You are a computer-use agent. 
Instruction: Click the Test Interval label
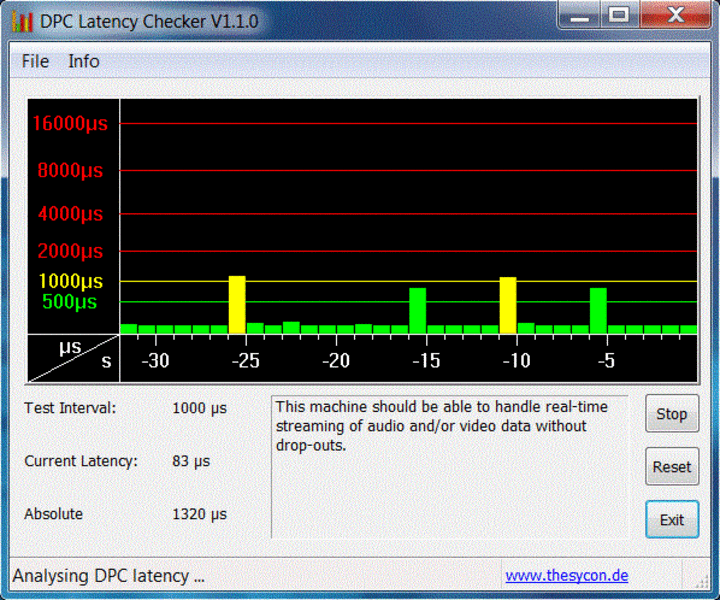pyautogui.click(x=70, y=408)
